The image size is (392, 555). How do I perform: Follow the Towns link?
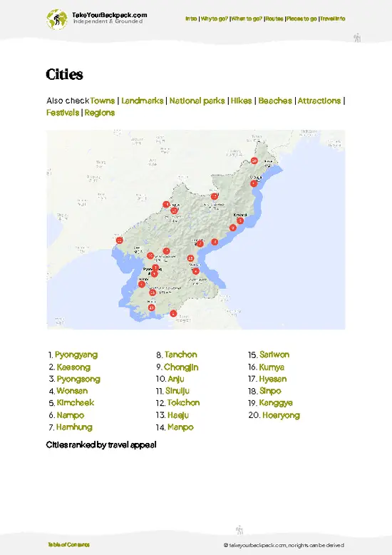coord(103,101)
